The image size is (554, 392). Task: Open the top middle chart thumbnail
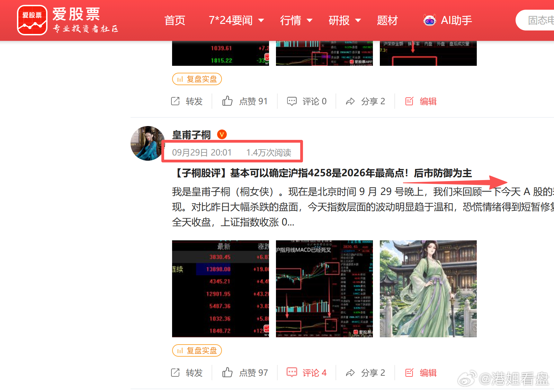tap(324, 53)
